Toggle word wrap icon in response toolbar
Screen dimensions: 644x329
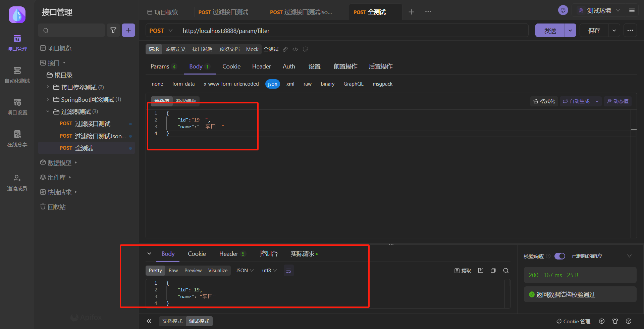pyautogui.click(x=289, y=271)
